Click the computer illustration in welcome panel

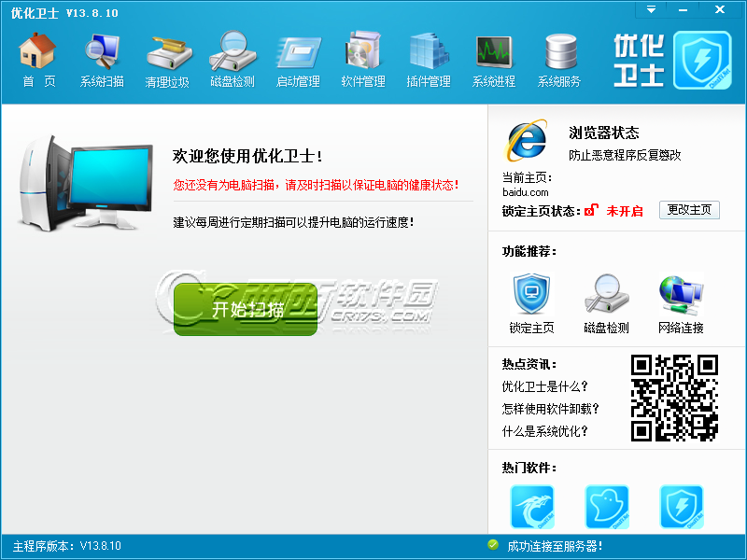[x=85, y=183]
